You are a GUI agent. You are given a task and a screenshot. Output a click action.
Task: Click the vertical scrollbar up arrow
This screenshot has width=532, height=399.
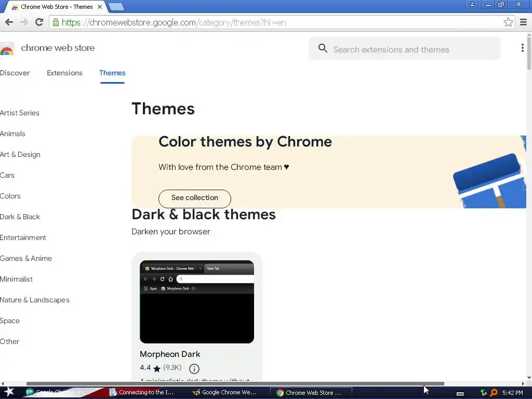[529, 34]
